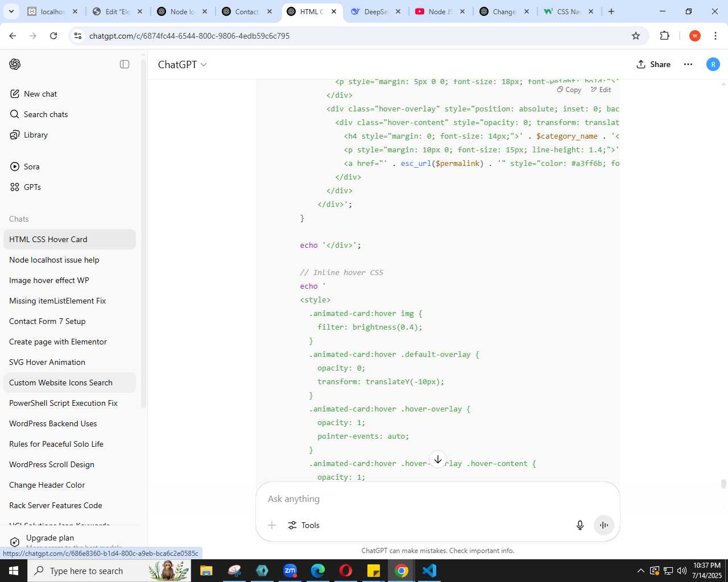Open the Contact Form 7 Setup chat
Viewport: 728px width, 582px height.
[x=69, y=321]
